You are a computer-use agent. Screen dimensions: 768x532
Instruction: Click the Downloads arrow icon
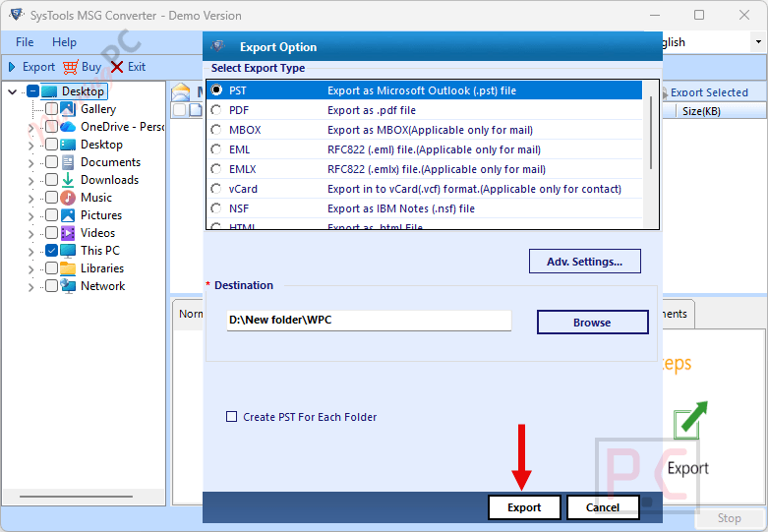(x=68, y=180)
